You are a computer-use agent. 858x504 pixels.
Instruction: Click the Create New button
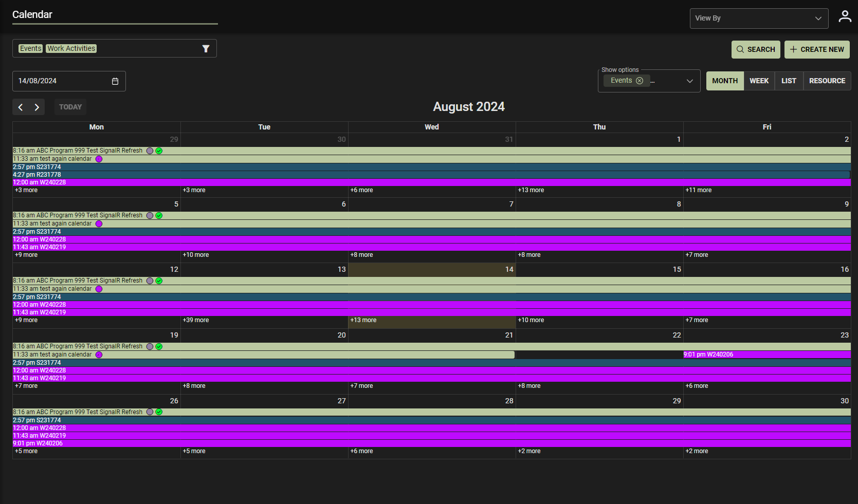[816, 50]
